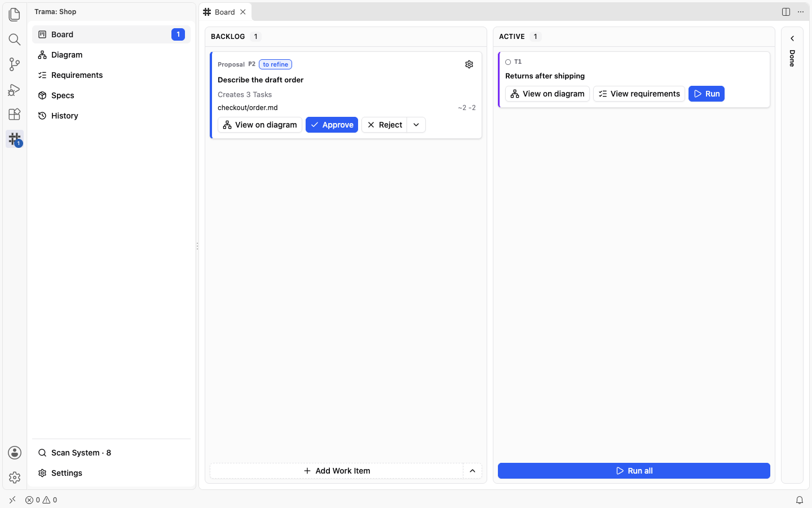Expand the Reject options dropdown arrow

click(416, 125)
